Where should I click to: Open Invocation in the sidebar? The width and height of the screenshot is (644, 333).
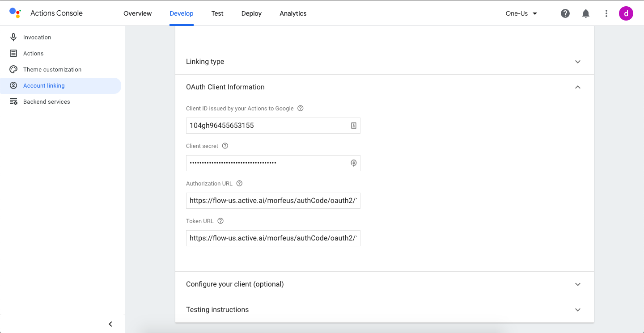click(60, 37)
